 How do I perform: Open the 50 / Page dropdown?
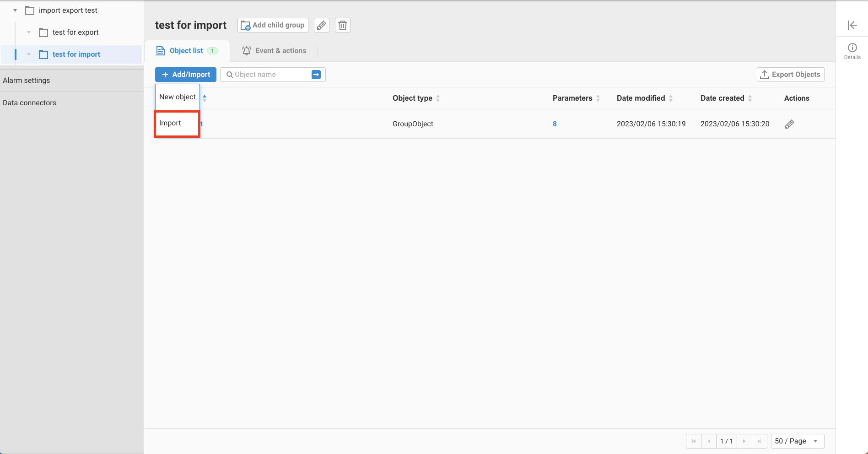(797, 441)
